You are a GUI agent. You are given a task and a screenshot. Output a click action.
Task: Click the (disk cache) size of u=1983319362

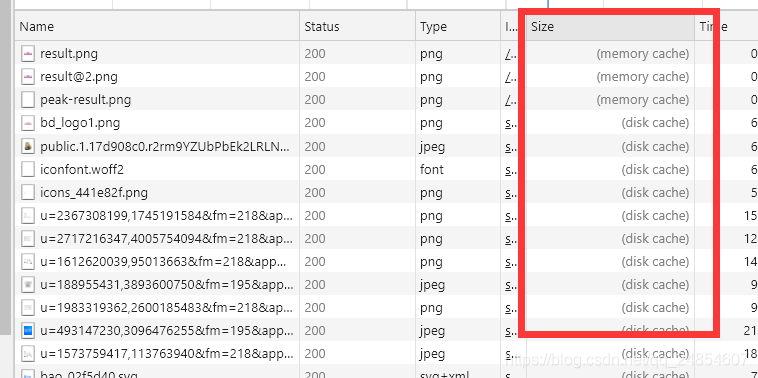655,308
